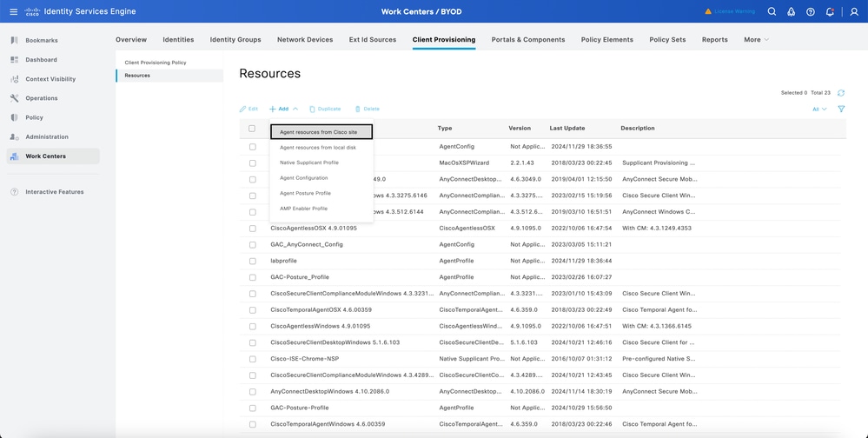
Task: Switch to the Identities tab
Action: (x=178, y=40)
